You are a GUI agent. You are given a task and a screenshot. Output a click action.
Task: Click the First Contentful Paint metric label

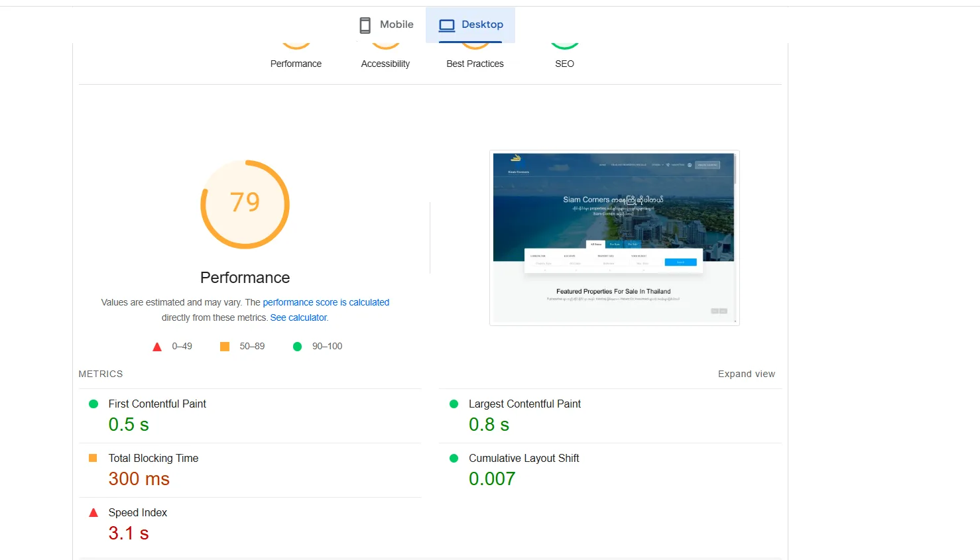point(157,404)
